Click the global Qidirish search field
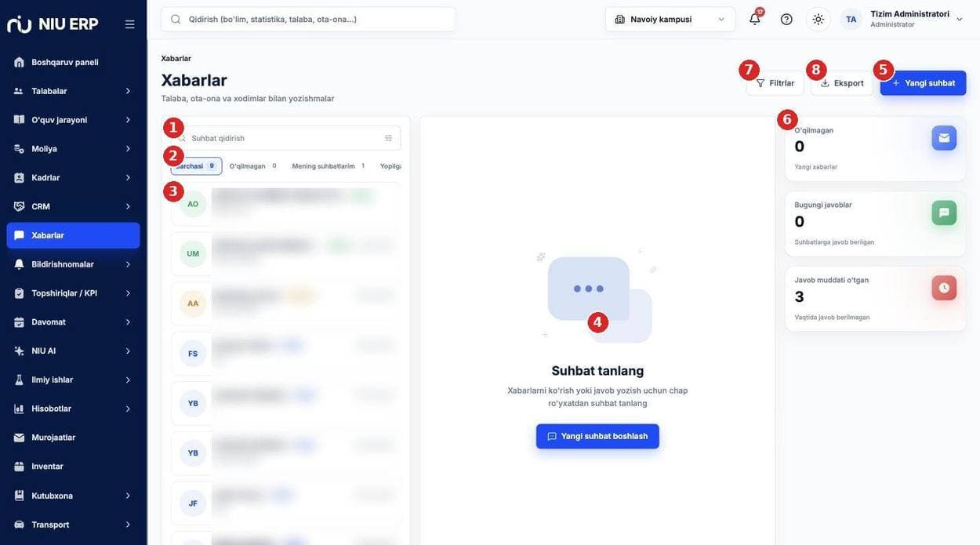 click(x=309, y=19)
